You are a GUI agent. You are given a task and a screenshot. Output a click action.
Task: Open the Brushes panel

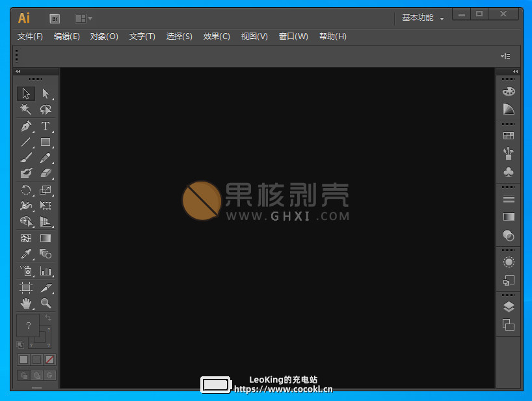tap(508, 154)
